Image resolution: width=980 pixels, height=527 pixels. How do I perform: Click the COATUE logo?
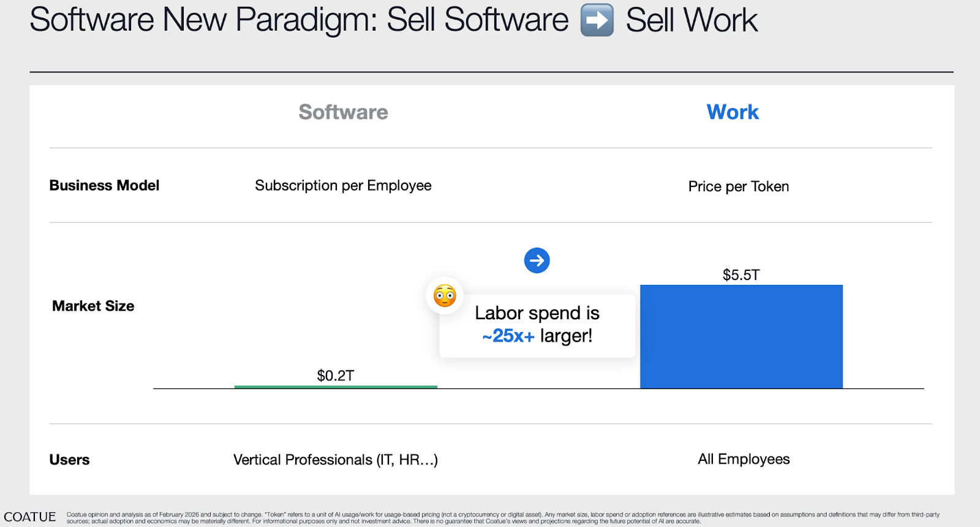point(29,517)
